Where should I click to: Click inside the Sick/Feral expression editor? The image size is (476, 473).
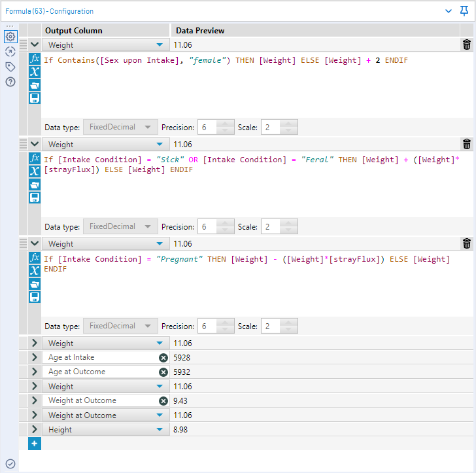point(256,184)
